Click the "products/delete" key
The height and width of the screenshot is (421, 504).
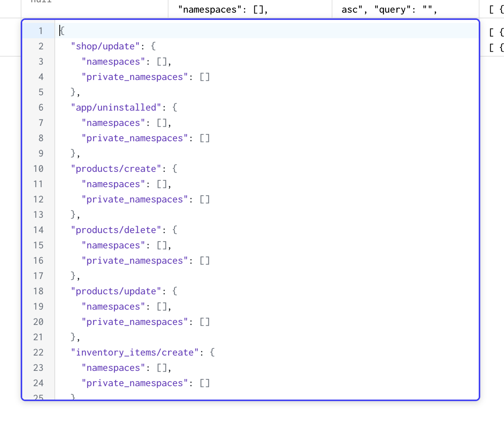tap(116, 230)
